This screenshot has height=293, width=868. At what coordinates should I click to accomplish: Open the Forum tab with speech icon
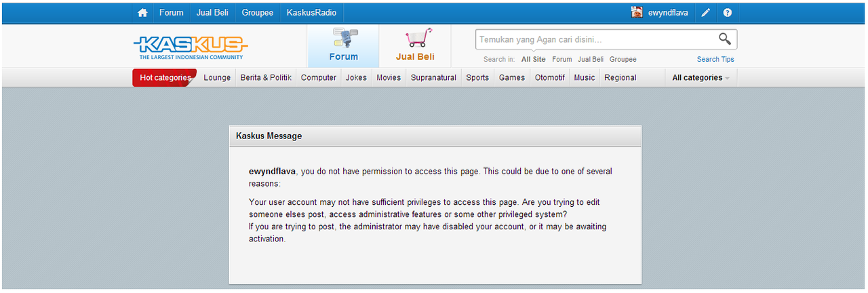[343, 46]
